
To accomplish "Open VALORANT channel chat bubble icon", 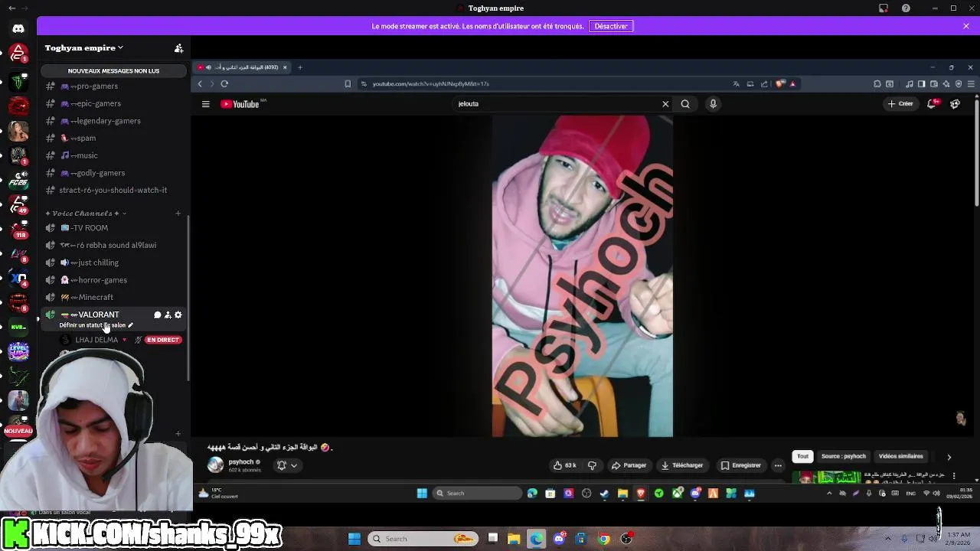I will click(158, 315).
